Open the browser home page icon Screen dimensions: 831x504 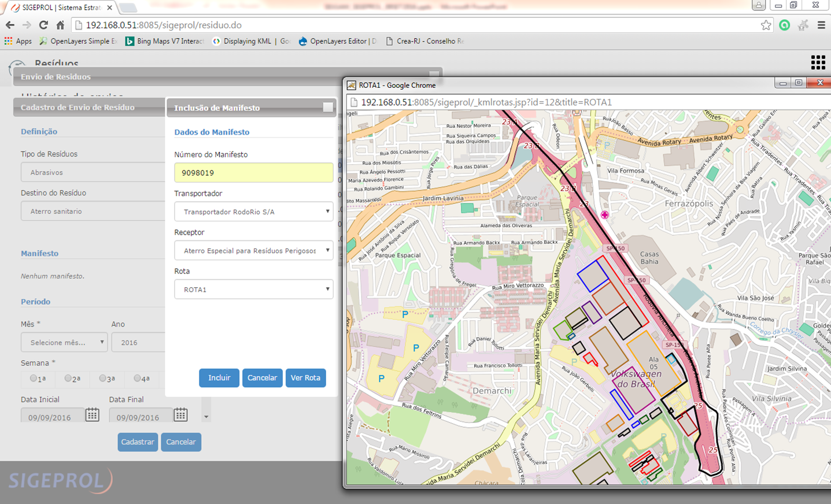pos(60,25)
